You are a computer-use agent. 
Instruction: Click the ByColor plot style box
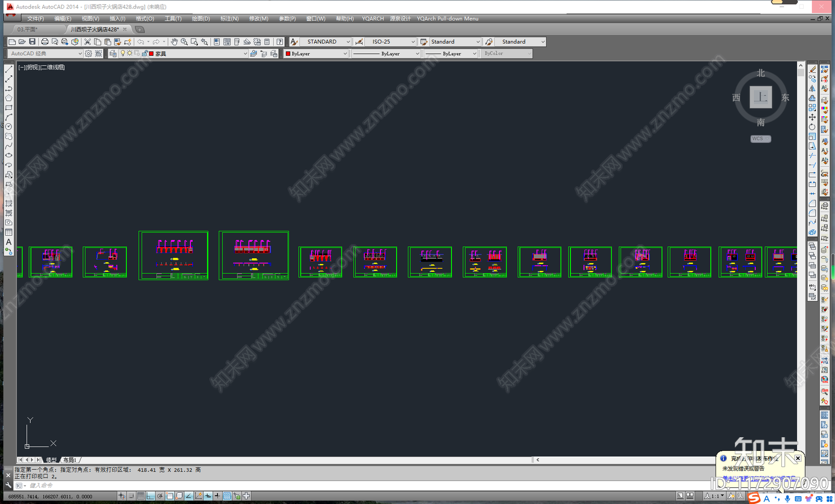(x=507, y=54)
